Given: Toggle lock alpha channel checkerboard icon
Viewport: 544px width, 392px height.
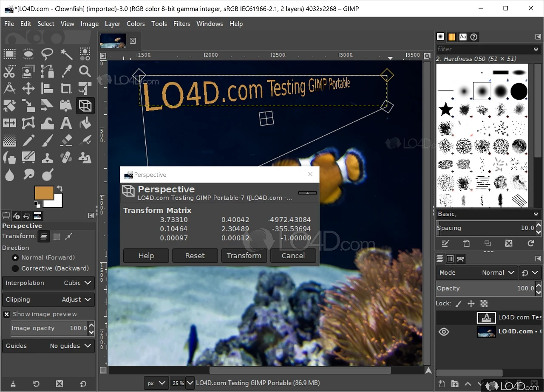Looking at the screenshot, I should point(484,304).
